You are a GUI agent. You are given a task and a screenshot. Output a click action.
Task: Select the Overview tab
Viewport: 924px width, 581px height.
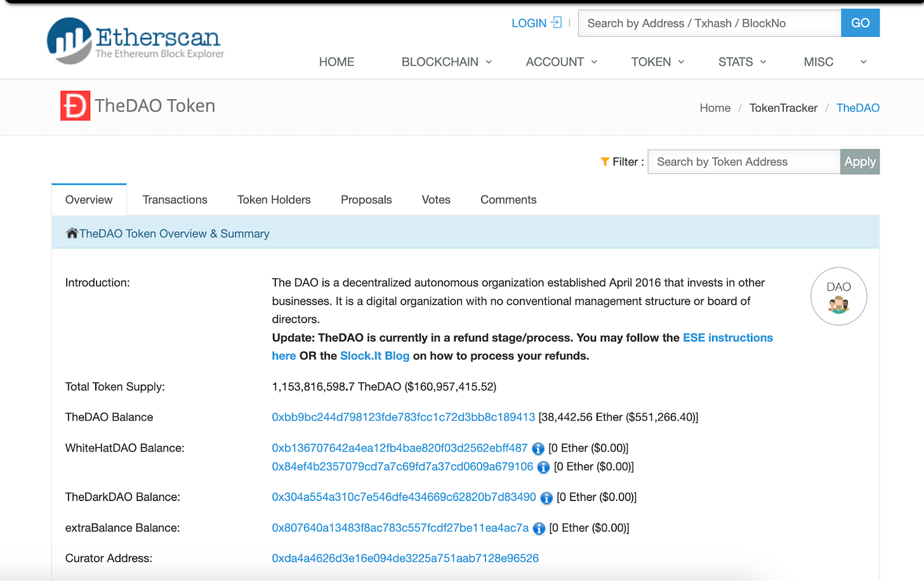(89, 199)
